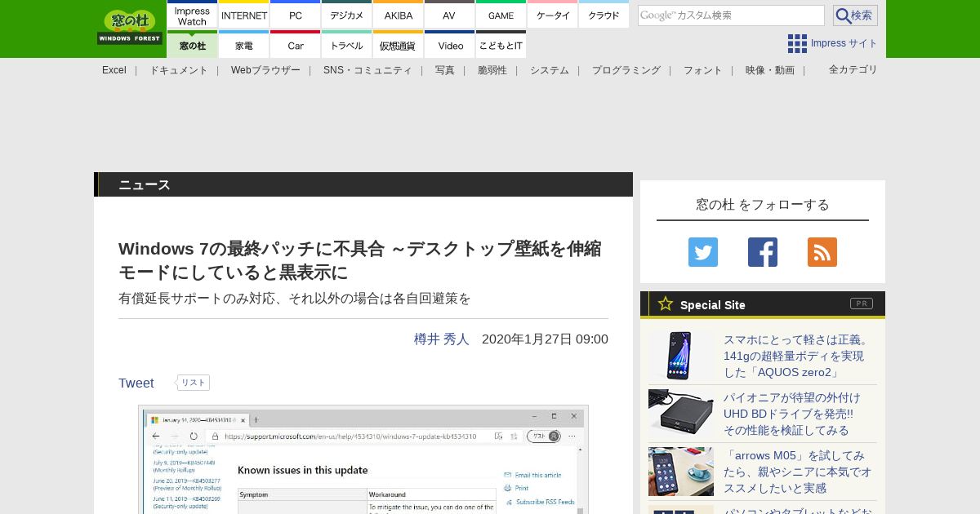The height and width of the screenshot is (514, 980).
Task: Click 窓の杜 をフォローする heading
Action: (763, 205)
